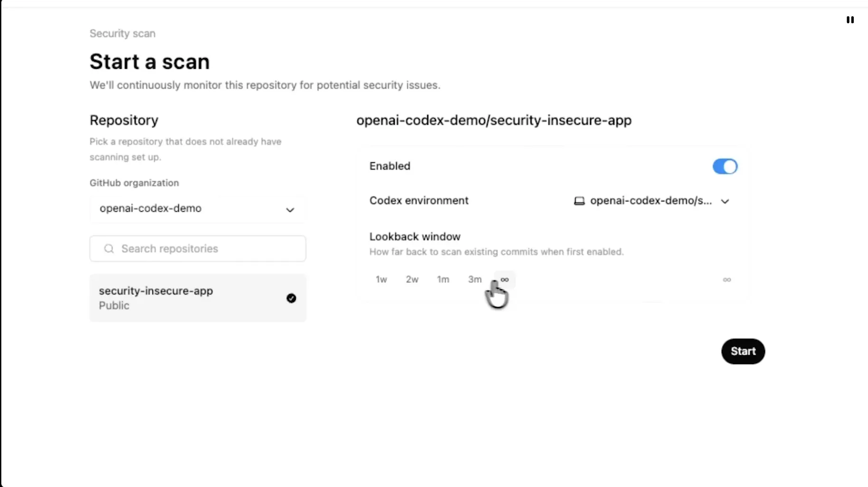Select the 1m lookback option
Screen dimensions: 868x487
443,280
